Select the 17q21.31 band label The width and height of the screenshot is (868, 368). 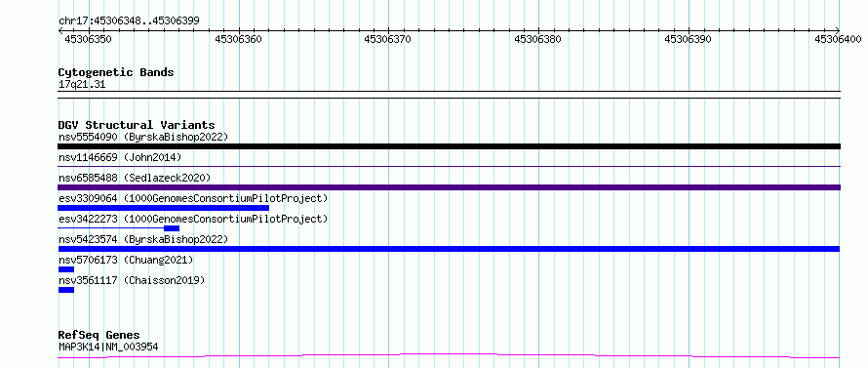(82, 85)
